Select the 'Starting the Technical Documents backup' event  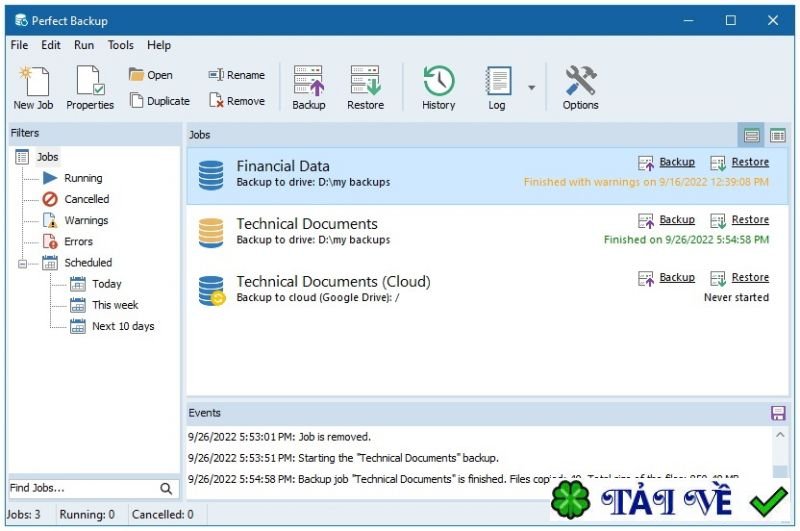343,458
